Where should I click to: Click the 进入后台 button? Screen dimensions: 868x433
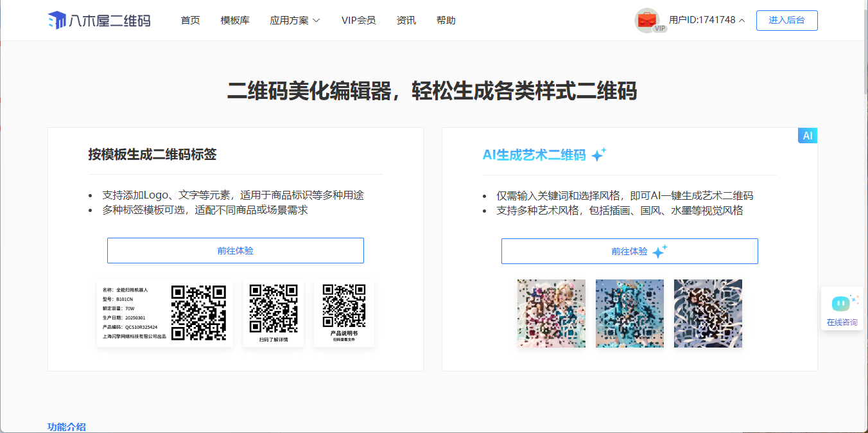click(x=786, y=21)
